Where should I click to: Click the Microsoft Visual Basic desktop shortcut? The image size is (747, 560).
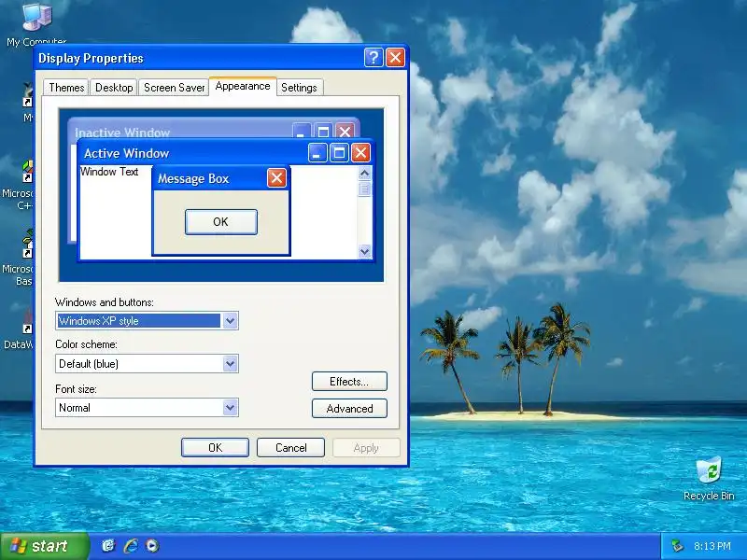coord(19,259)
